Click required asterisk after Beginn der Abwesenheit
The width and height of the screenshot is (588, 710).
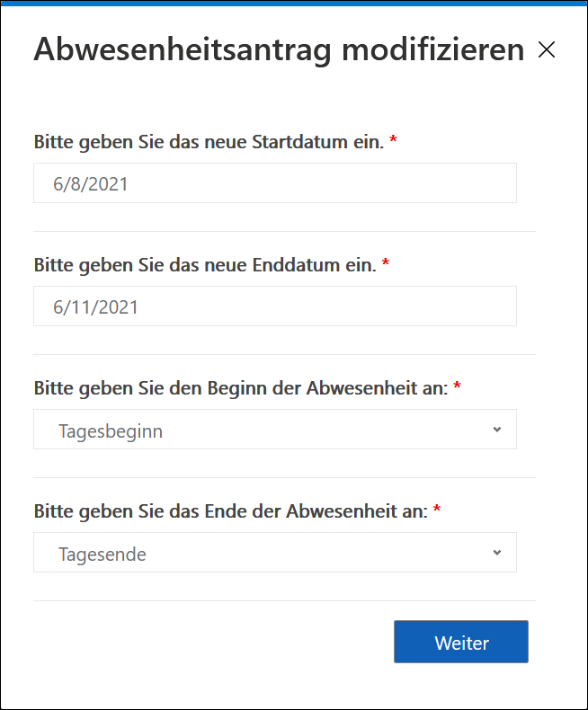tap(457, 385)
